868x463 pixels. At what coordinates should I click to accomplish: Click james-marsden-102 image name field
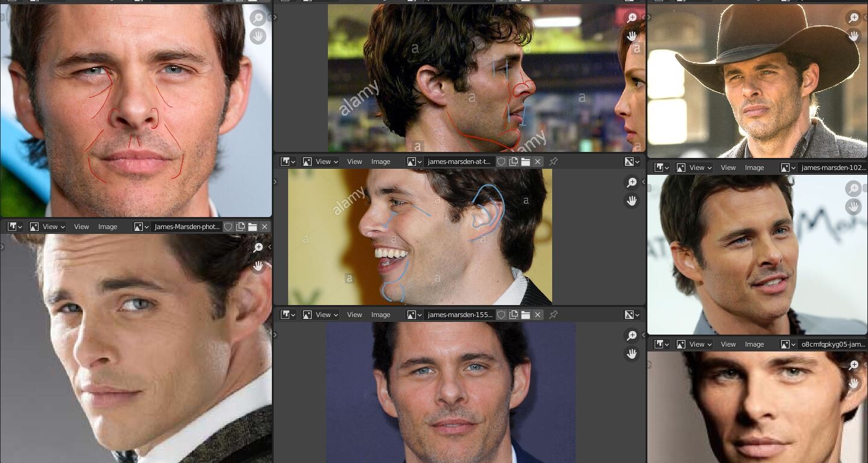832,168
